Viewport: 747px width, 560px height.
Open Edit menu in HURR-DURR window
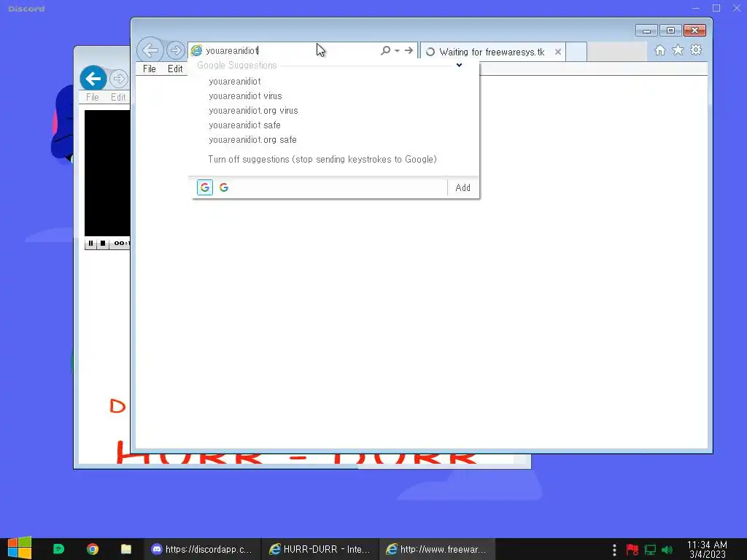point(118,97)
